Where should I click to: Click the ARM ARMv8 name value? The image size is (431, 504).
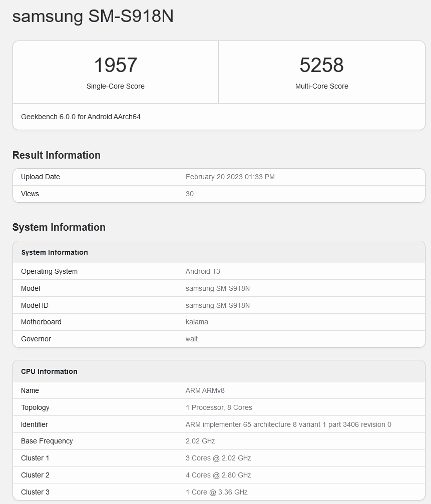click(201, 390)
